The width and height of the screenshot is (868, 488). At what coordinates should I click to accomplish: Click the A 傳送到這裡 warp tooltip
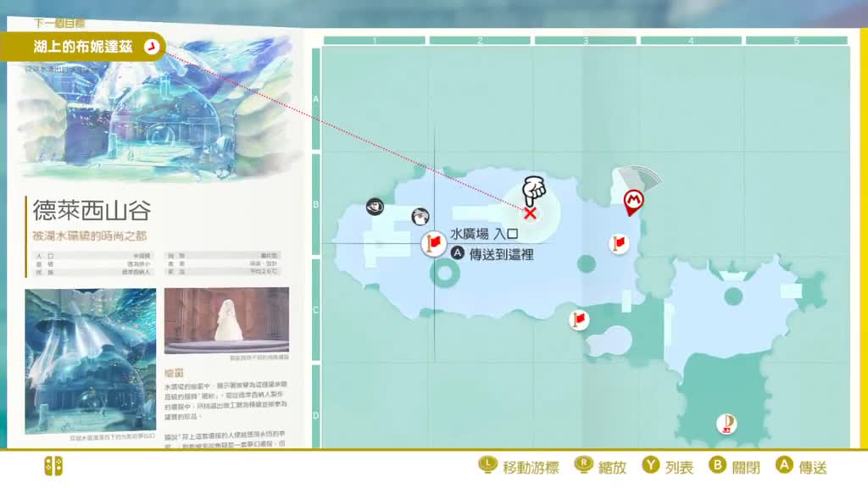click(492, 254)
